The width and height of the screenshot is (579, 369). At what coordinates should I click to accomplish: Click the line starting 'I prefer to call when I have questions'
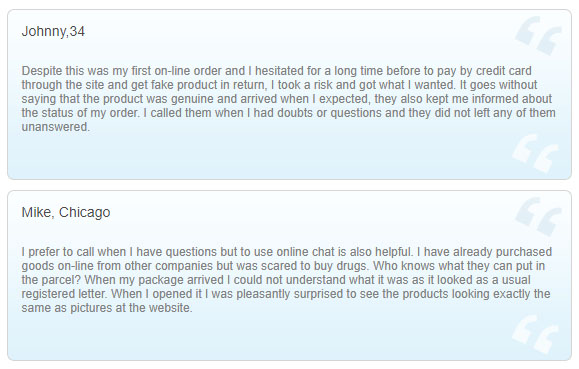[287, 252]
